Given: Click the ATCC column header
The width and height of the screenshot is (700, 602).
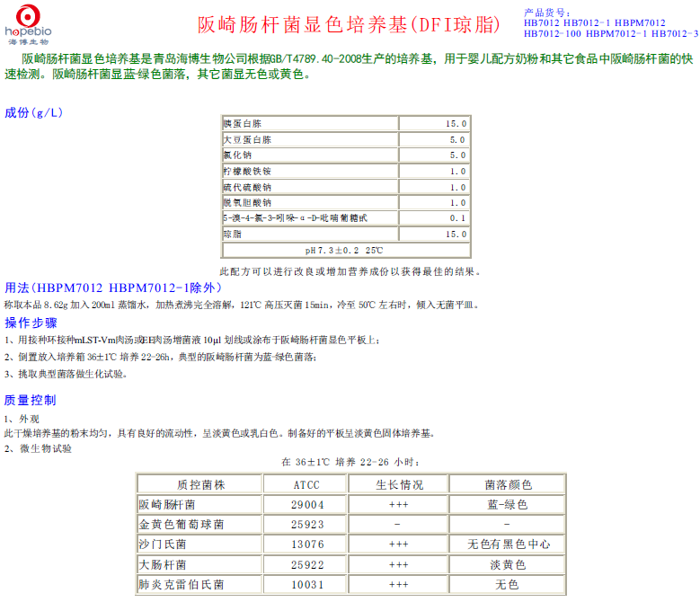Looking at the screenshot, I should 306,485.
